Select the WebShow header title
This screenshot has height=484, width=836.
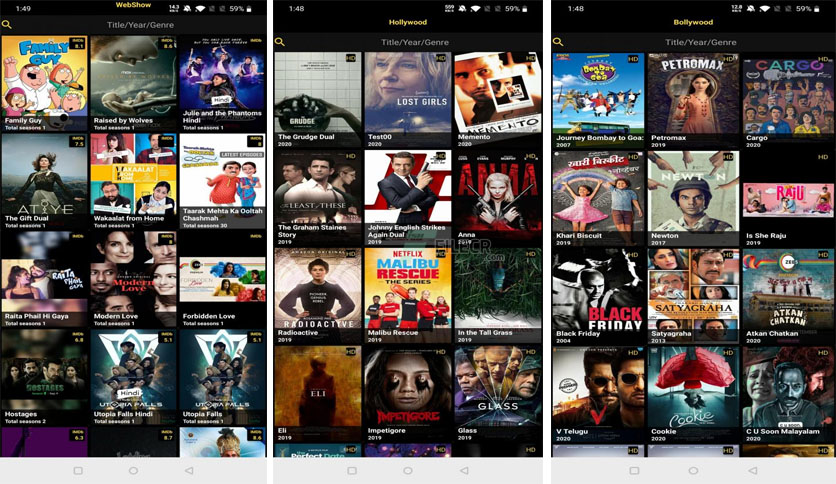[133, 5]
